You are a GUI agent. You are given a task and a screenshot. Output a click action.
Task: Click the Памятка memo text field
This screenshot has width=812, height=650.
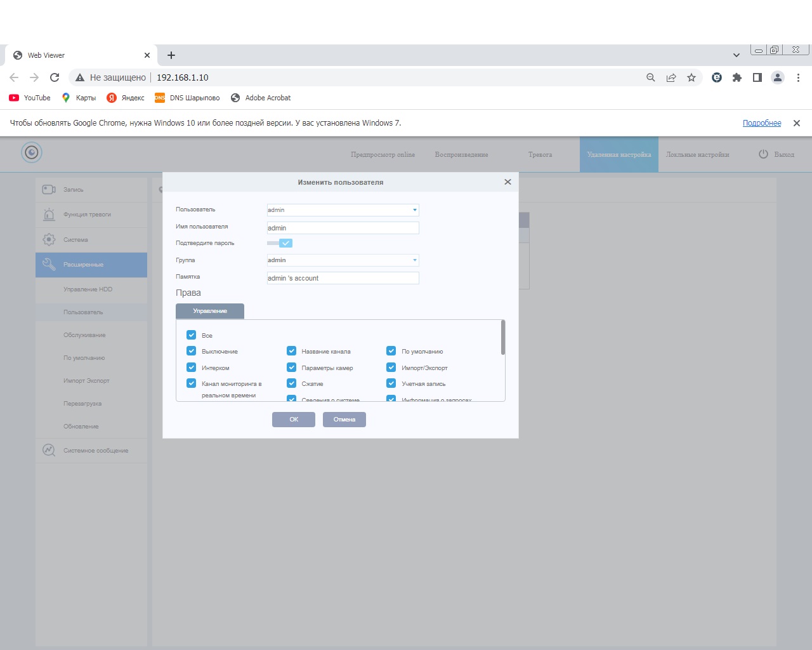coord(343,278)
